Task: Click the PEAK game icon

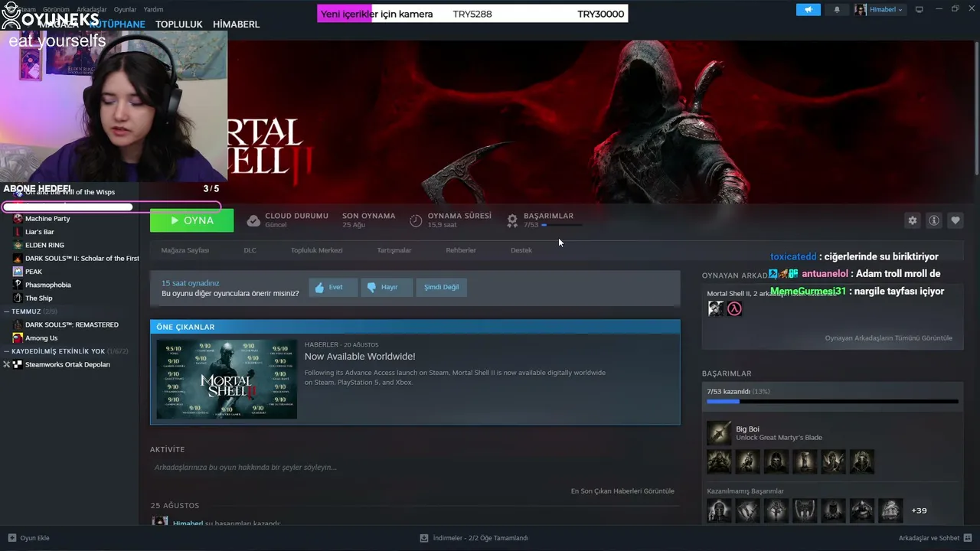Action: click(x=18, y=272)
